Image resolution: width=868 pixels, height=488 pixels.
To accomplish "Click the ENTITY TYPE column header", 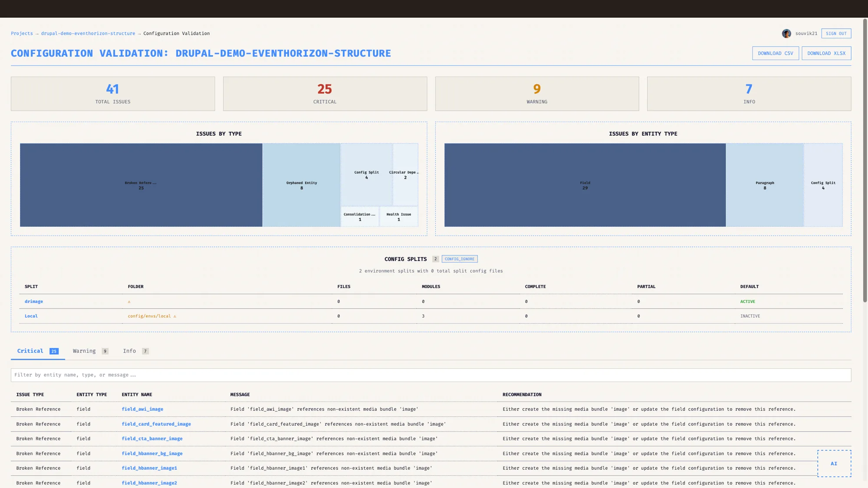I will pos(92,395).
